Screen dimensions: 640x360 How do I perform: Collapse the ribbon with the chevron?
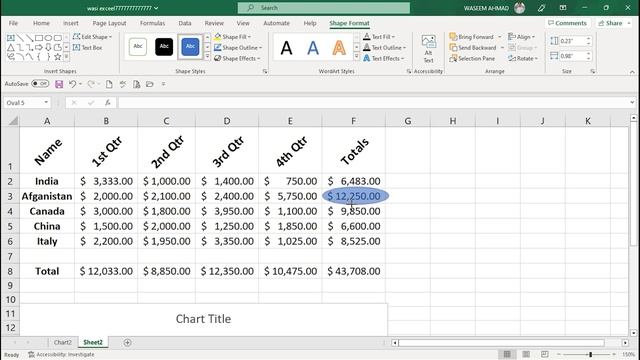tap(632, 72)
